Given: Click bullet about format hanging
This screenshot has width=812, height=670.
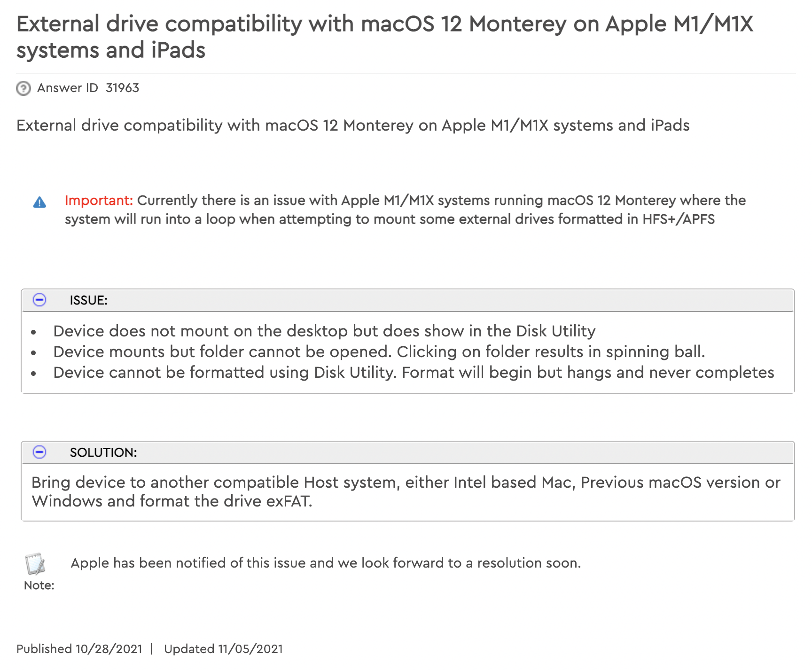Looking at the screenshot, I should tap(414, 373).
